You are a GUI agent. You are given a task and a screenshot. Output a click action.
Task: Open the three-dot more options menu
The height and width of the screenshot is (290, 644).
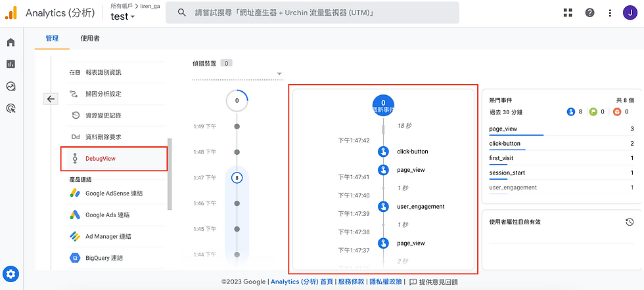pos(610,12)
